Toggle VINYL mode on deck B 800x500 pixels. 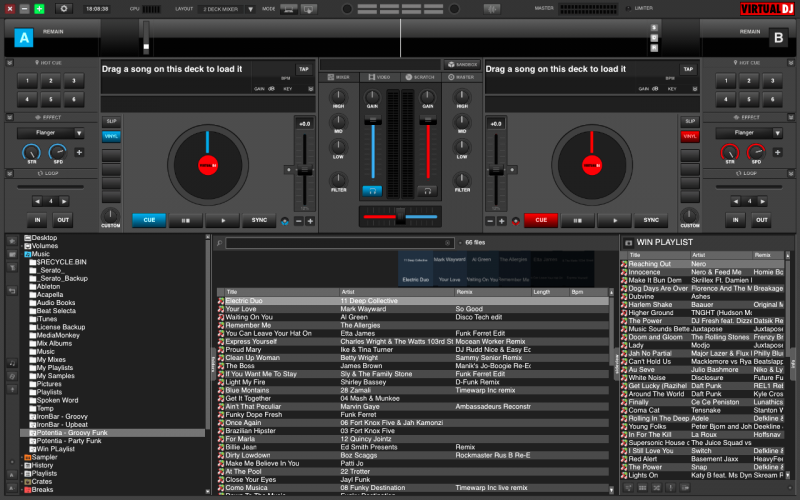[x=690, y=136]
